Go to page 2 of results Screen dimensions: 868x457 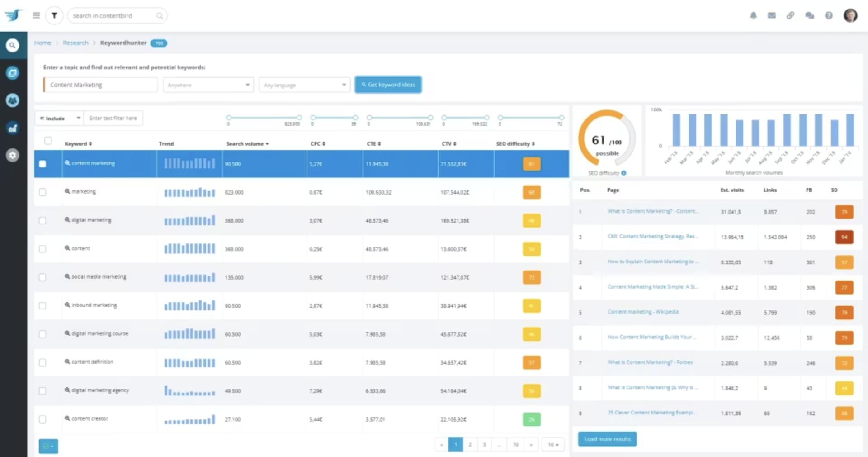(x=470, y=444)
